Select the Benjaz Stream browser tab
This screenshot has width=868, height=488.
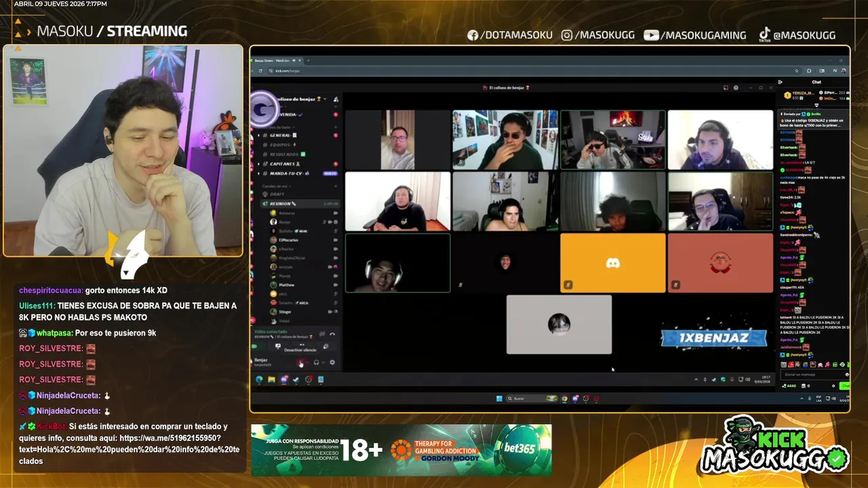277,60
